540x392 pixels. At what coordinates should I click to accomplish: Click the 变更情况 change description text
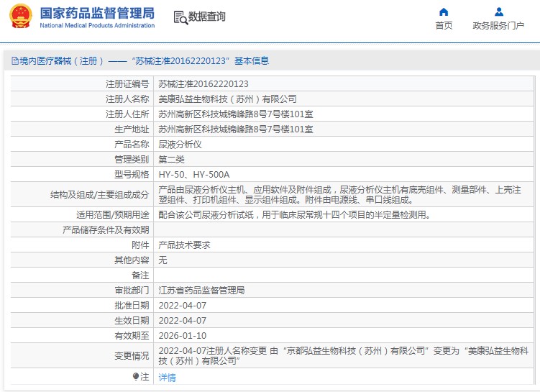tap(344, 356)
